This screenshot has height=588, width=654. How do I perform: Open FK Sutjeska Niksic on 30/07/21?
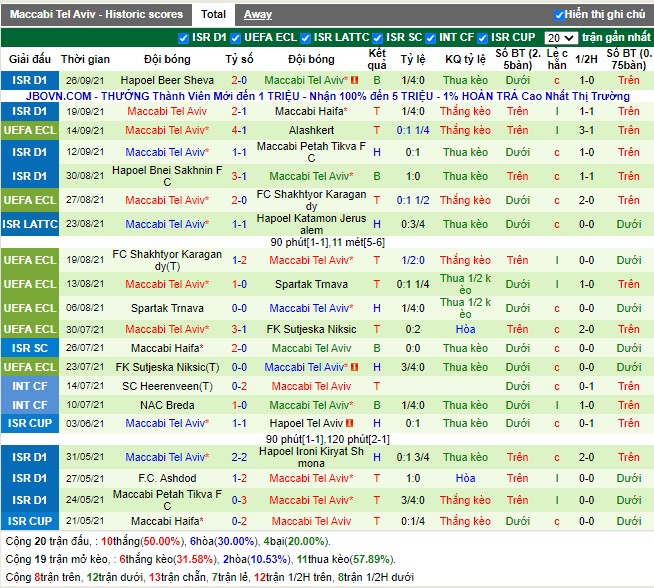click(311, 329)
